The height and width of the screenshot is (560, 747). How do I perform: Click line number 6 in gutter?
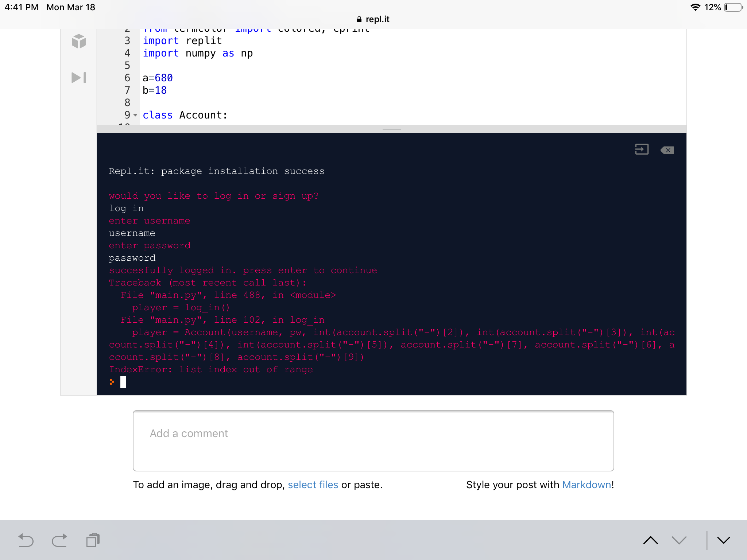coord(127,78)
